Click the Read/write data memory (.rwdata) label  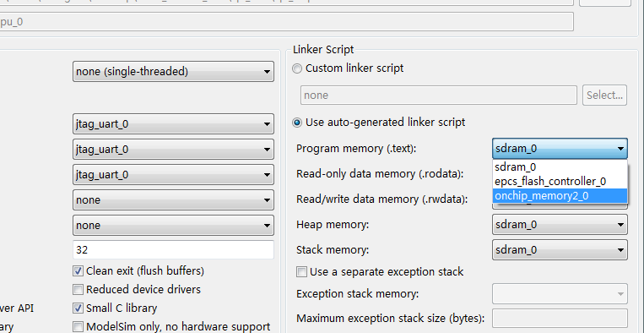click(x=382, y=199)
